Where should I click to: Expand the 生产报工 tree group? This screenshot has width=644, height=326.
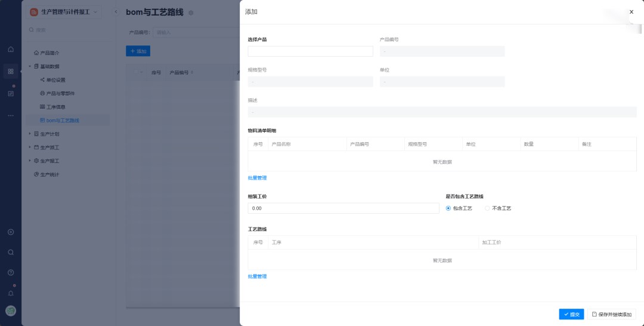click(x=30, y=161)
